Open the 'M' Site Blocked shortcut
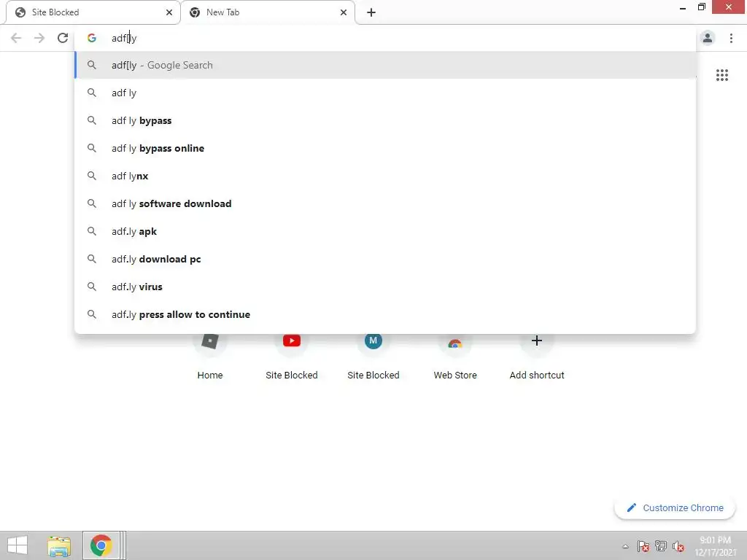 click(x=373, y=357)
